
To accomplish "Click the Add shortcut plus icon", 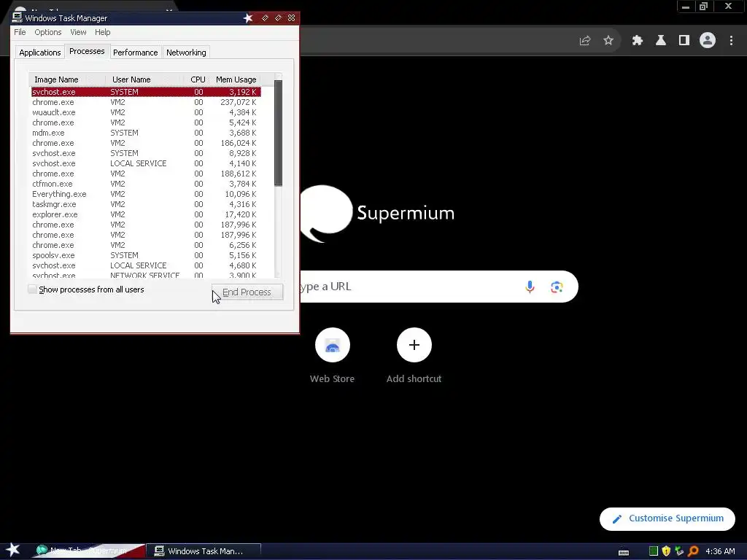I will coord(414,345).
